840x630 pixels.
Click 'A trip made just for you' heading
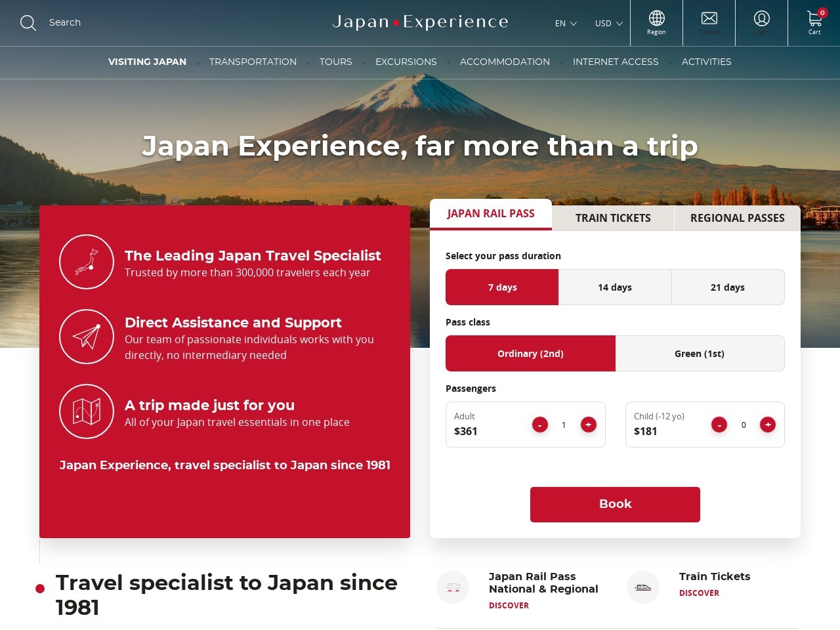point(209,406)
